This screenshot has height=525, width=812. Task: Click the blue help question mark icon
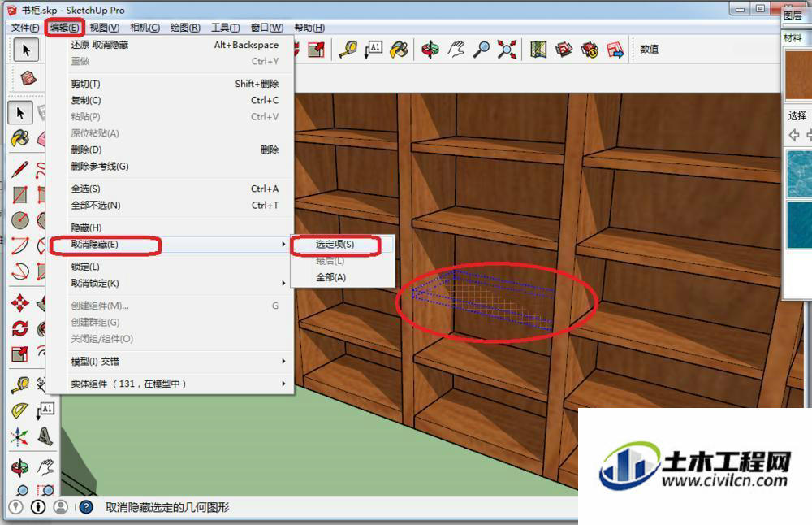87,507
